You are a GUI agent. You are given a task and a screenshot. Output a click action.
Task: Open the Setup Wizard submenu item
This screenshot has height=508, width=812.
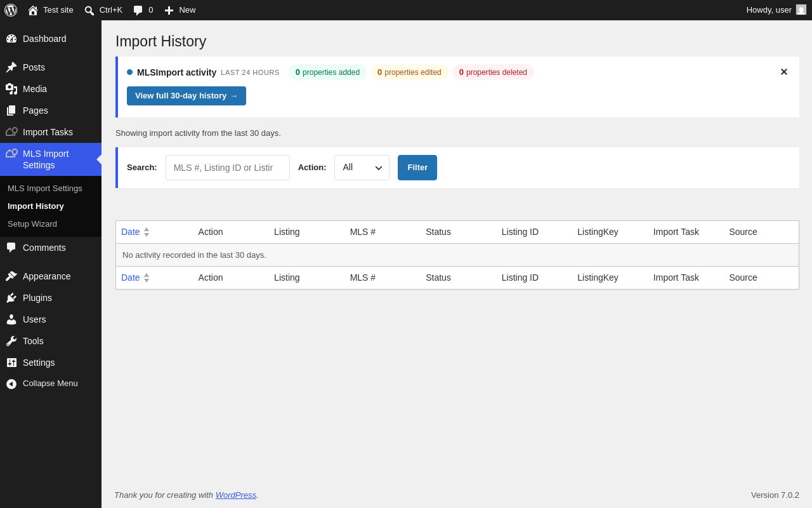coord(32,224)
